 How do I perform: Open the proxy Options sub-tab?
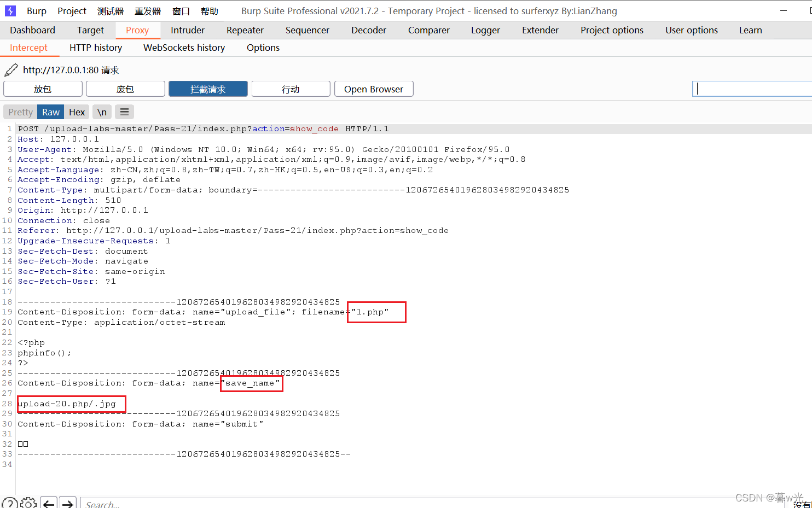263,48
